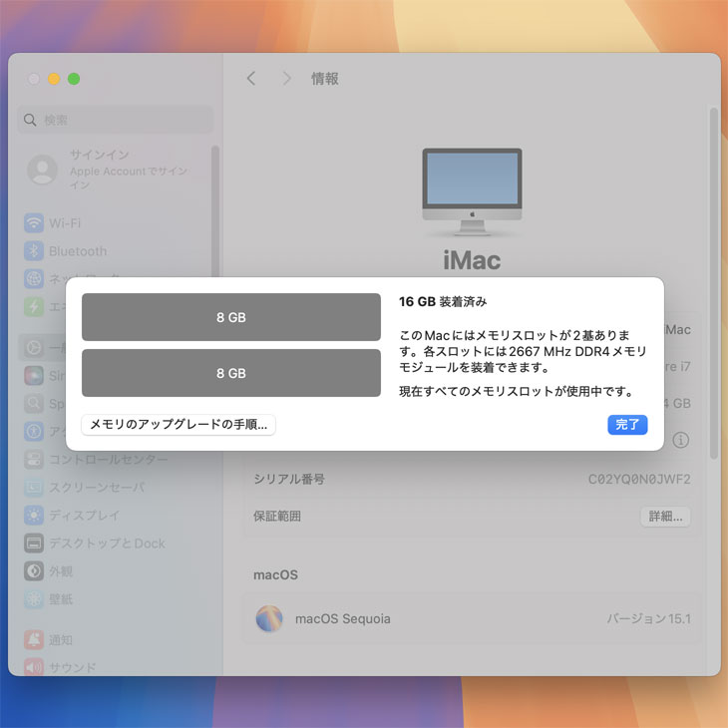
Task: Go back with the left chevron
Action: click(x=251, y=79)
